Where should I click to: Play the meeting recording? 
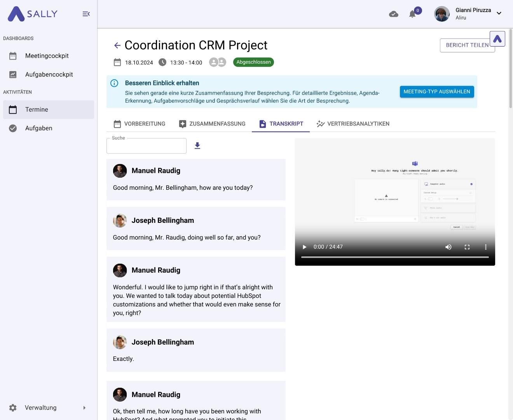pyautogui.click(x=305, y=247)
